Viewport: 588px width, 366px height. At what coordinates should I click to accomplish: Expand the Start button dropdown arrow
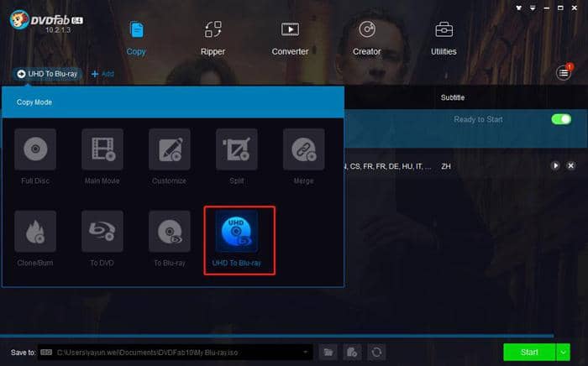pos(564,352)
